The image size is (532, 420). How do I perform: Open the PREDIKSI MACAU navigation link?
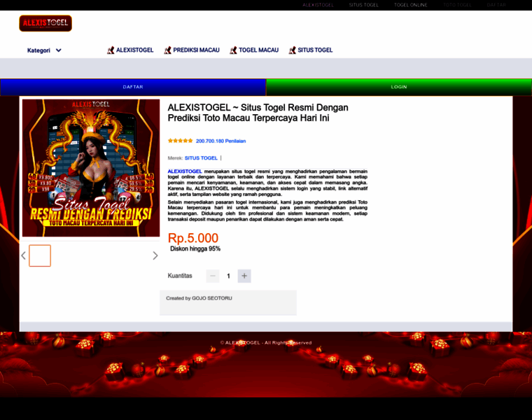click(x=196, y=50)
